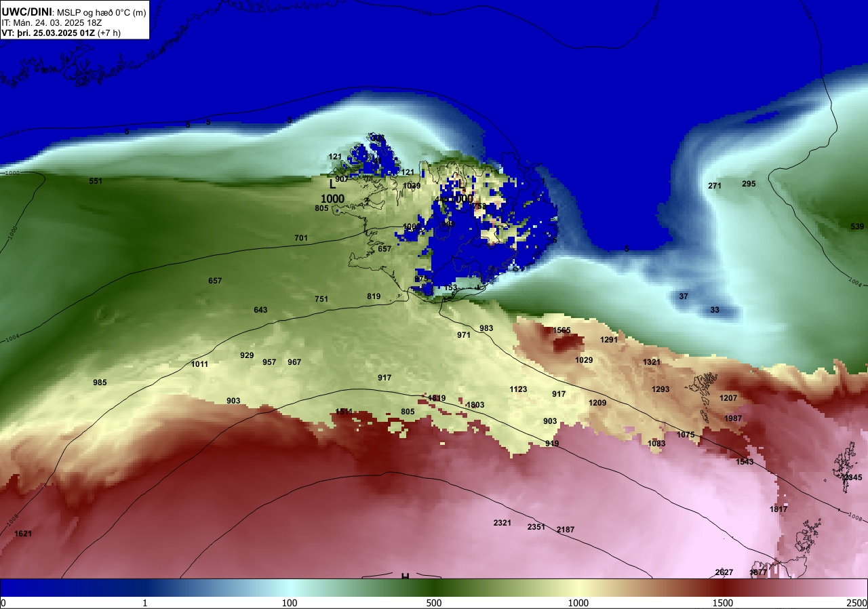Click the 983 height value

486,328
